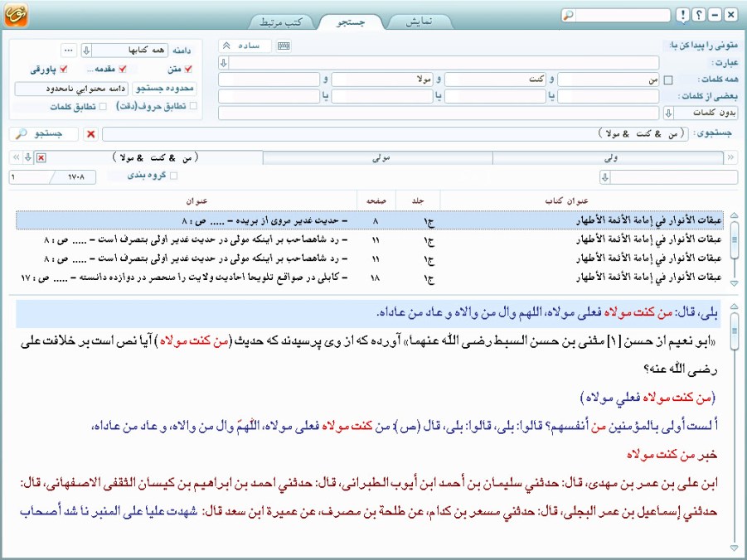Open the filter dropdown arrow below ولی tab
This screenshot has width=747, height=560.
[x=604, y=177]
